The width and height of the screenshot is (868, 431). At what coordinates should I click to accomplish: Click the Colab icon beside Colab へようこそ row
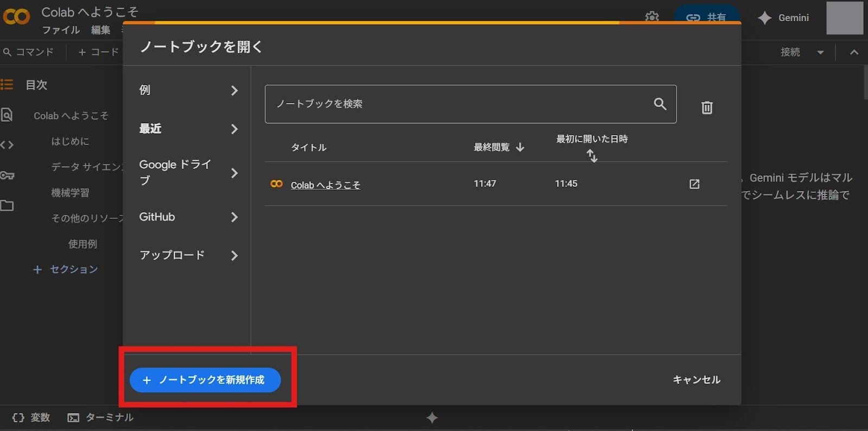click(277, 184)
